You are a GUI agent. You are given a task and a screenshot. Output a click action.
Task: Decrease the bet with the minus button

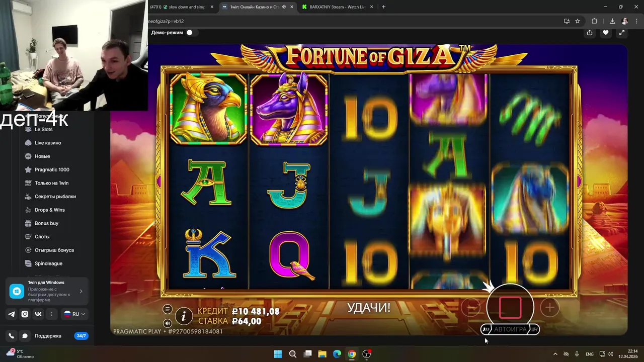point(471,308)
